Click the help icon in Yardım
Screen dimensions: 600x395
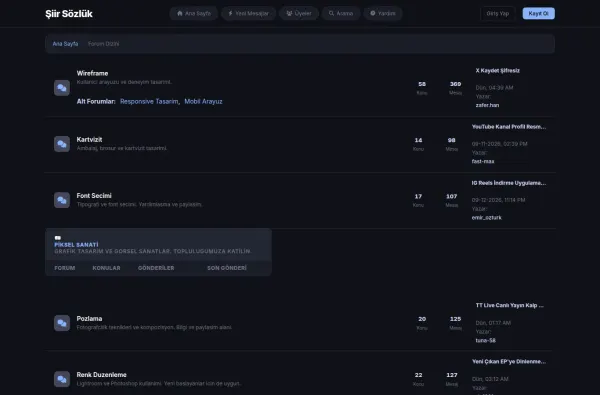coord(373,13)
